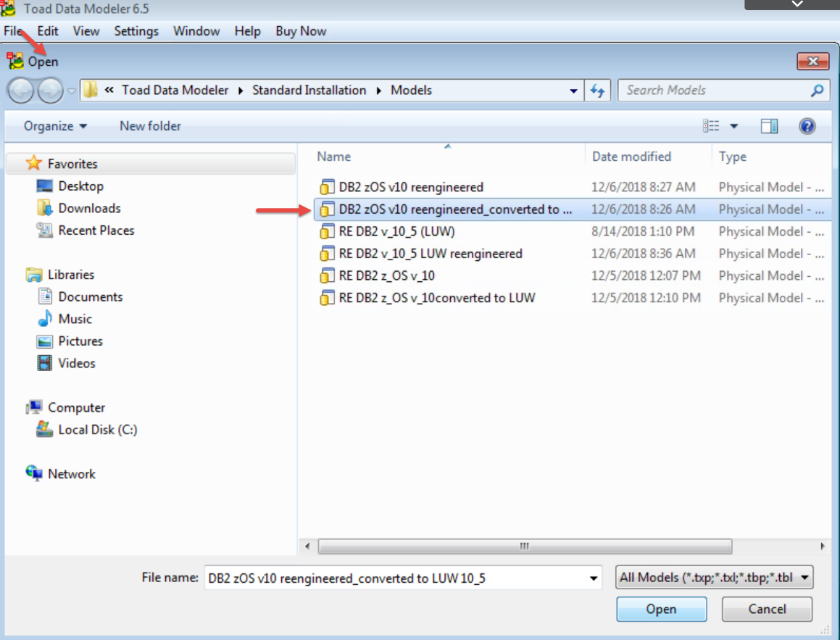Viewport: 840px width, 640px height.
Task: Click date 12/5/2018 12:10 PM cell
Action: pyautogui.click(x=646, y=298)
